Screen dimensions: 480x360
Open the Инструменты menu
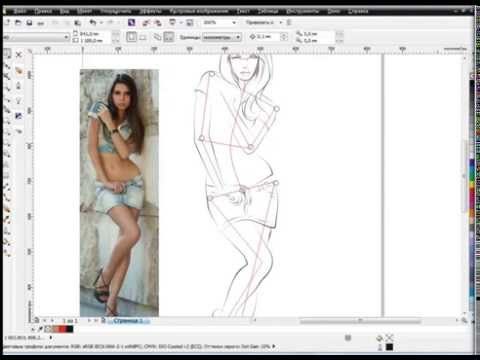(303, 11)
